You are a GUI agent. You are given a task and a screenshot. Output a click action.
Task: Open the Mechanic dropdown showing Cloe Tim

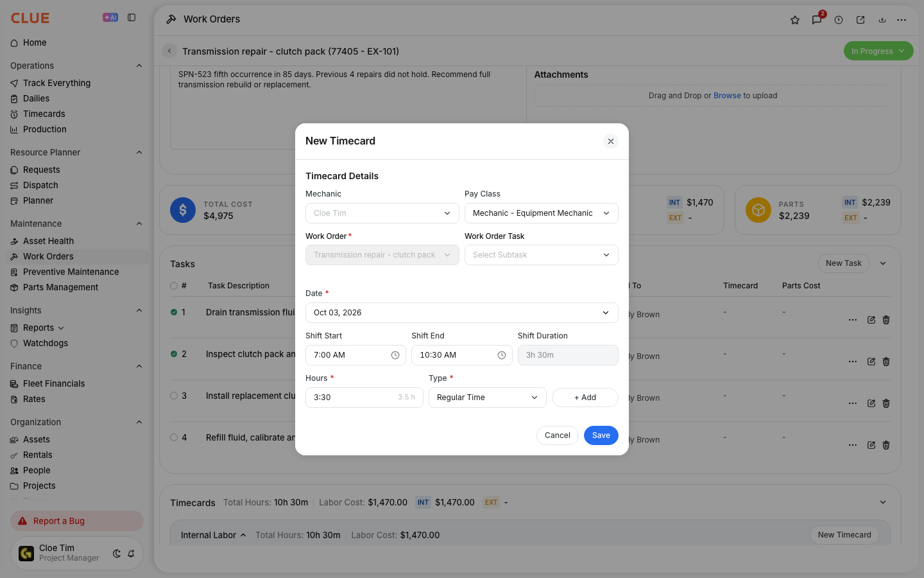point(382,213)
